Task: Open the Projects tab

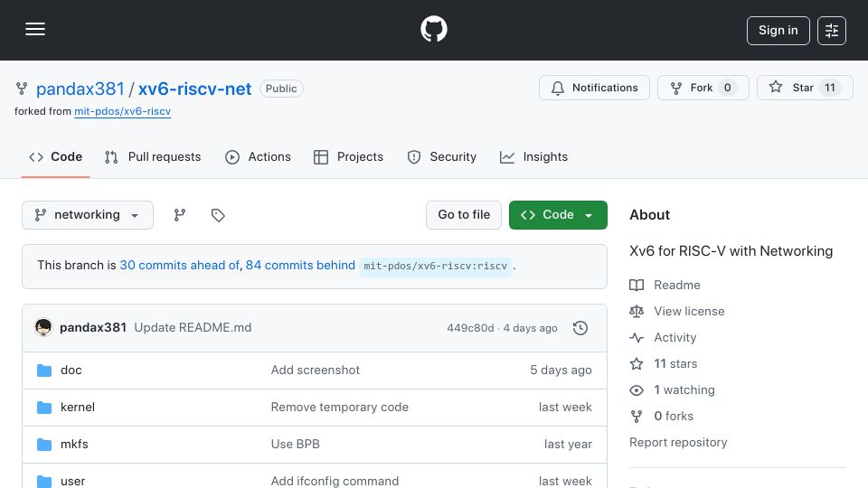Action: click(348, 157)
